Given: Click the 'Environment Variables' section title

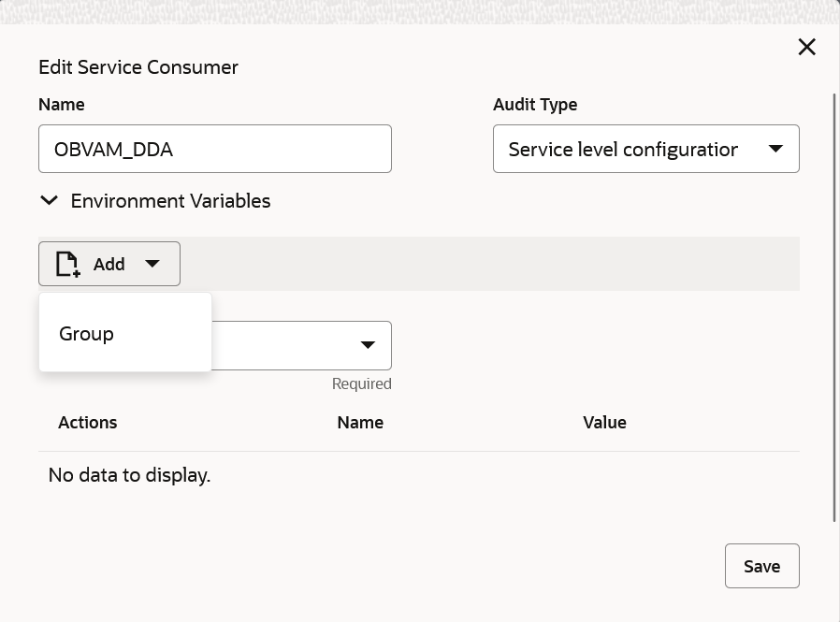Looking at the screenshot, I should tap(170, 201).
